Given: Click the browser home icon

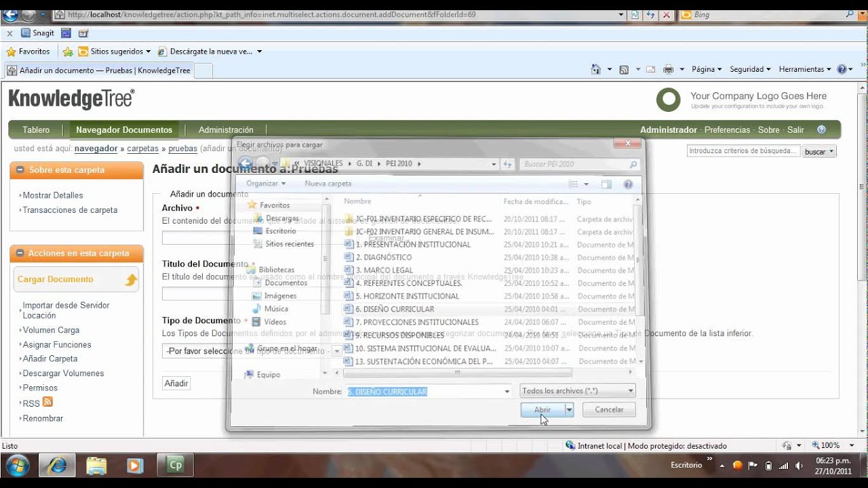Looking at the screenshot, I should [x=595, y=69].
